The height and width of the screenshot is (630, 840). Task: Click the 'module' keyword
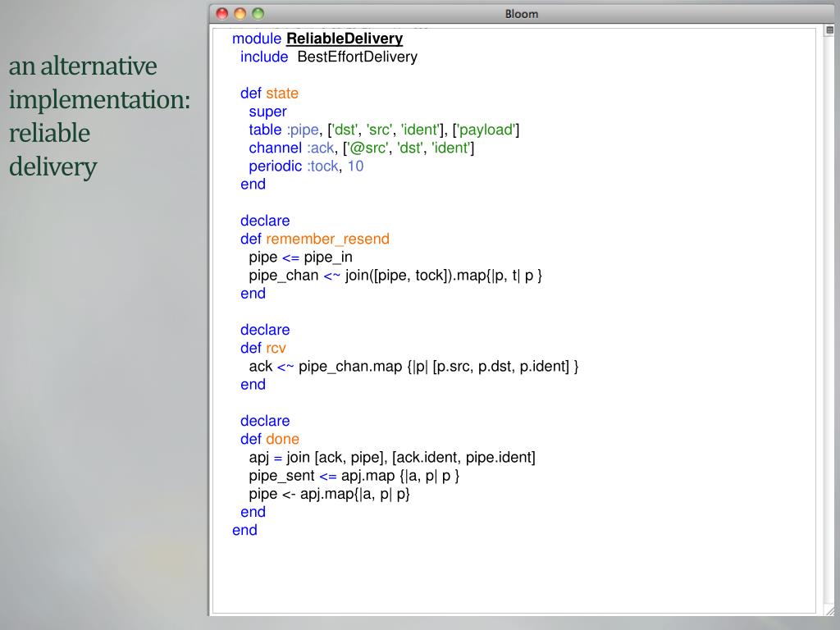(257, 39)
